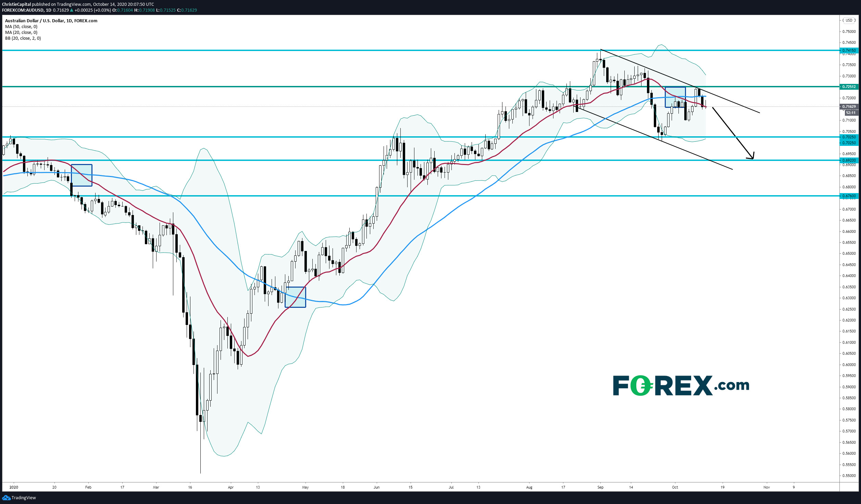Click the black downward arrow head

pyautogui.click(x=752, y=157)
